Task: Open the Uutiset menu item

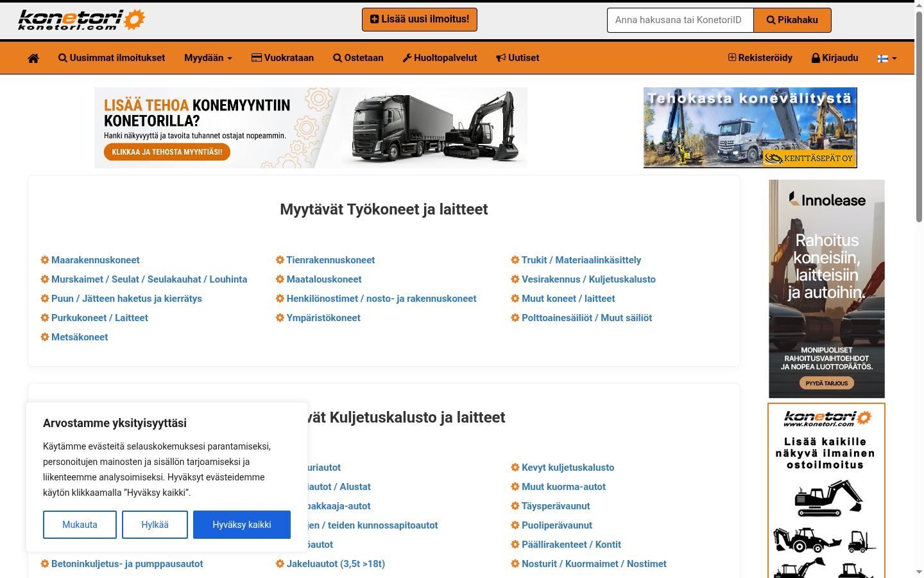Action: tap(518, 58)
